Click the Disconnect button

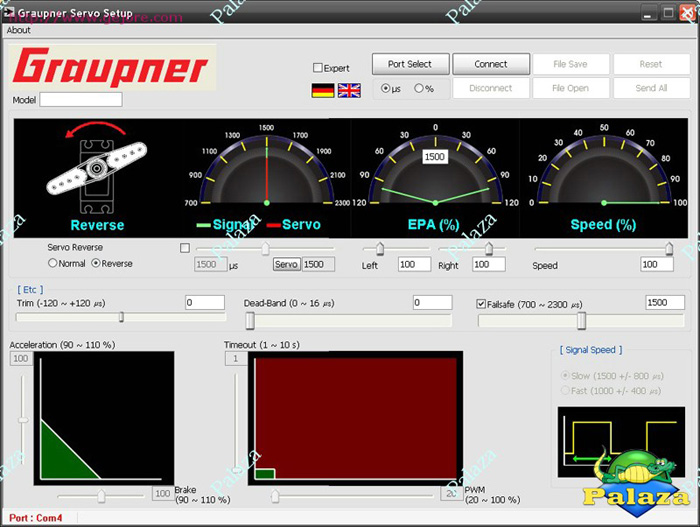491,88
